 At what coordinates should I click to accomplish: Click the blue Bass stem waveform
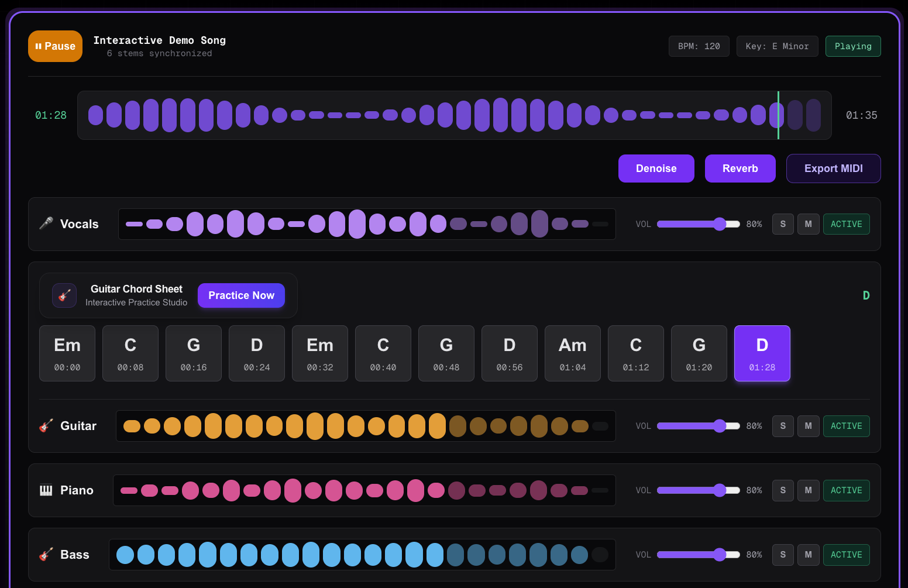point(362,555)
